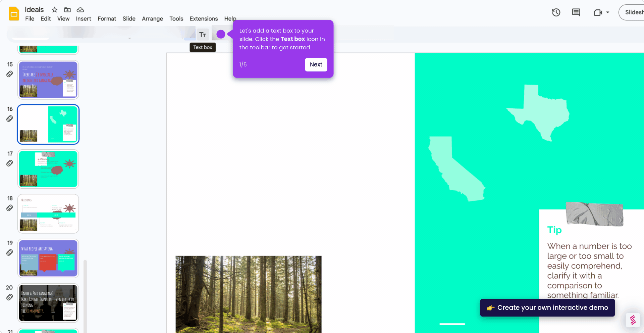Click the paragraph starting 'When a number is too'
644x333 pixels.
[x=589, y=271]
